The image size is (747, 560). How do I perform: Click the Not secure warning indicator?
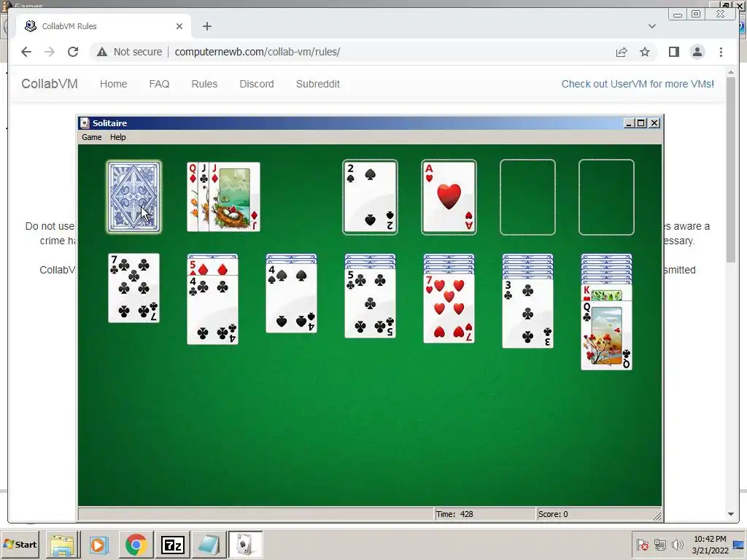coord(129,52)
